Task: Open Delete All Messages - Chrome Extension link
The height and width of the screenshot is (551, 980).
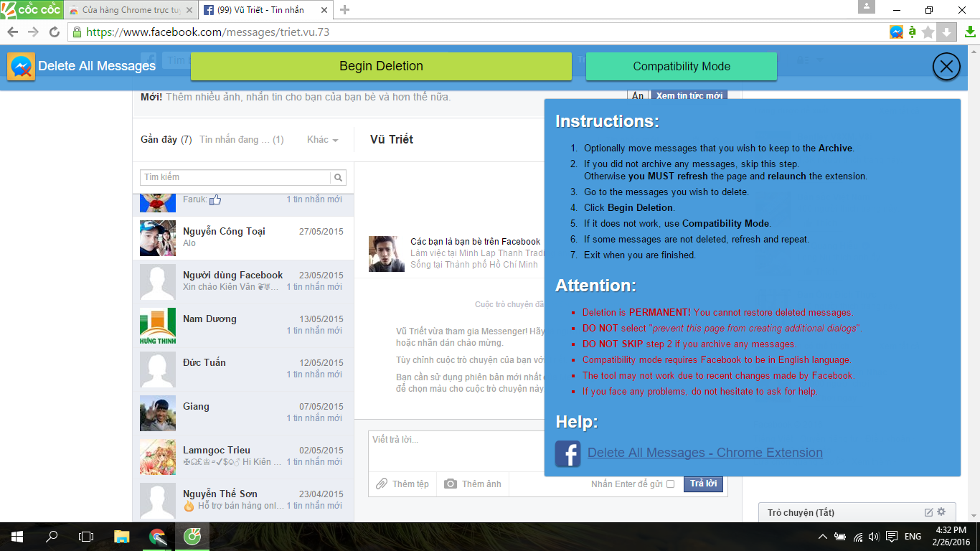Action: coord(705,453)
